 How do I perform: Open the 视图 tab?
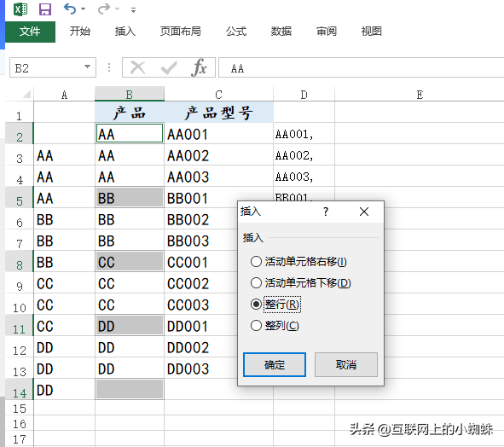[371, 32]
